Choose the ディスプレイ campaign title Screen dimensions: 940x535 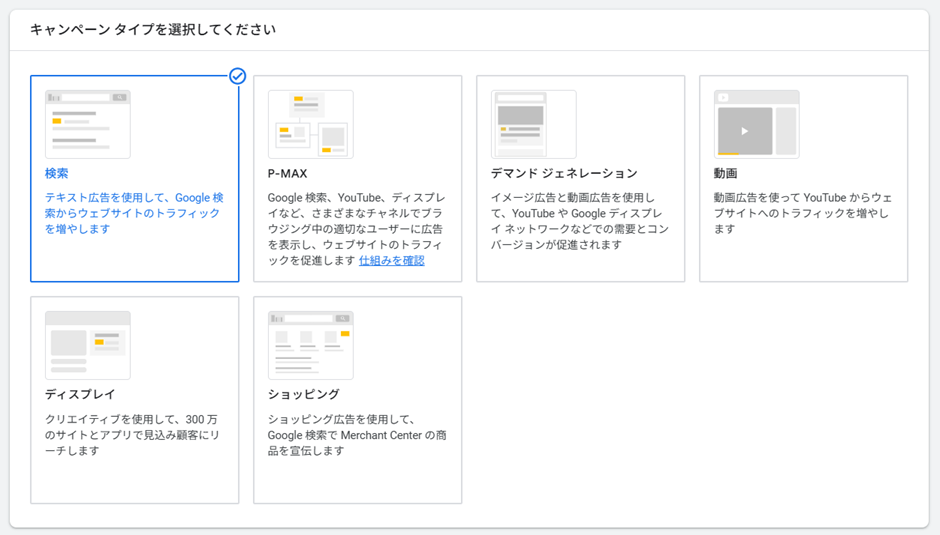[x=80, y=395]
